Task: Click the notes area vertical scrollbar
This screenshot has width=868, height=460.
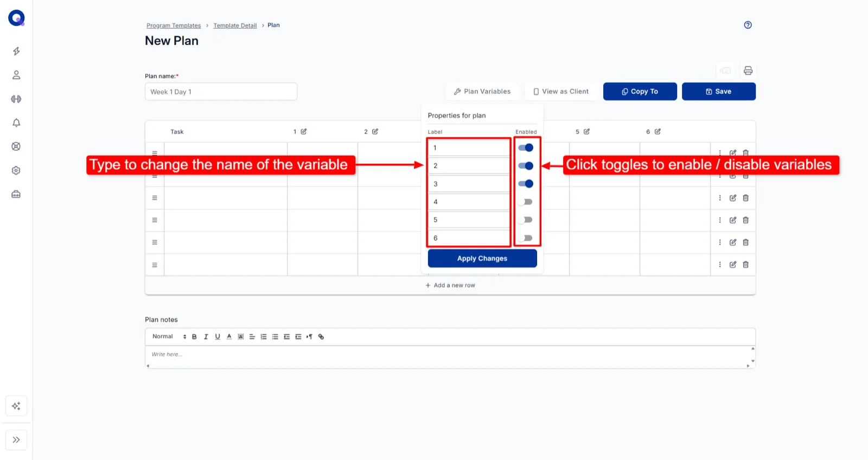Action: pyautogui.click(x=752, y=355)
